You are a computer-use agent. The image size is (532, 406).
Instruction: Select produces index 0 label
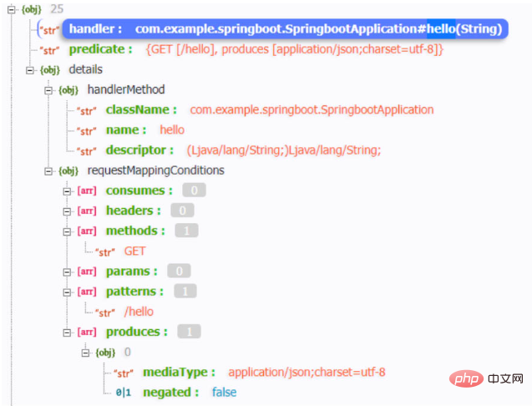pyautogui.click(x=128, y=352)
